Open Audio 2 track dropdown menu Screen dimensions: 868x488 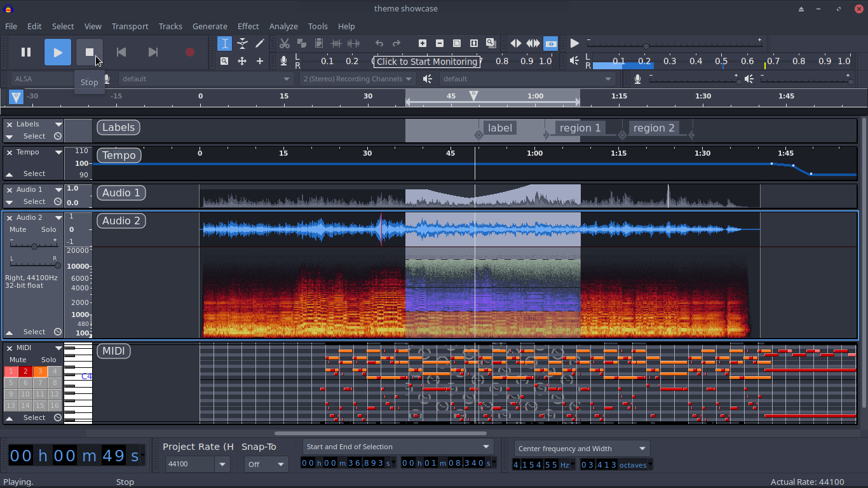[58, 218]
